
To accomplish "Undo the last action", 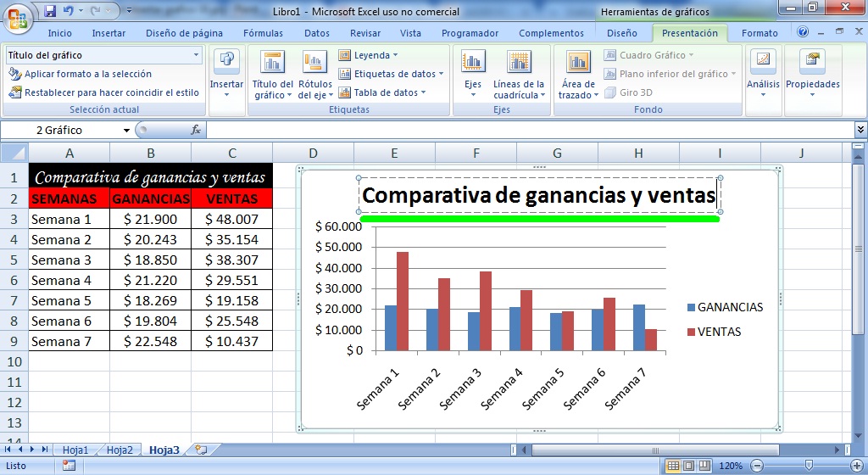I will [x=68, y=10].
